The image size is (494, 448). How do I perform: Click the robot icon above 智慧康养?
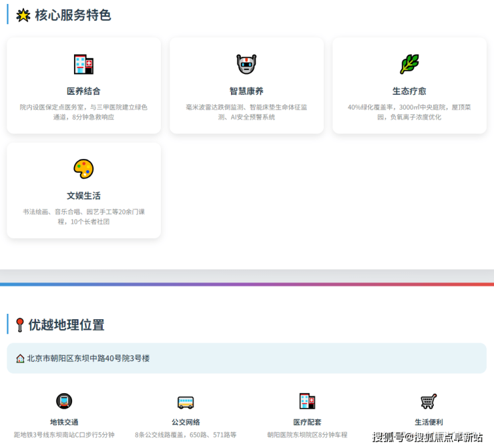tap(246, 65)
